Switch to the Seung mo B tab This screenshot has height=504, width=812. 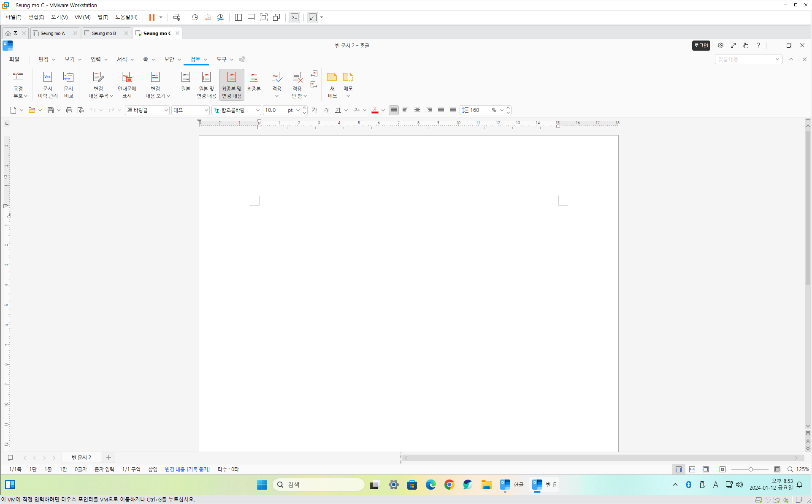(104, 33)
